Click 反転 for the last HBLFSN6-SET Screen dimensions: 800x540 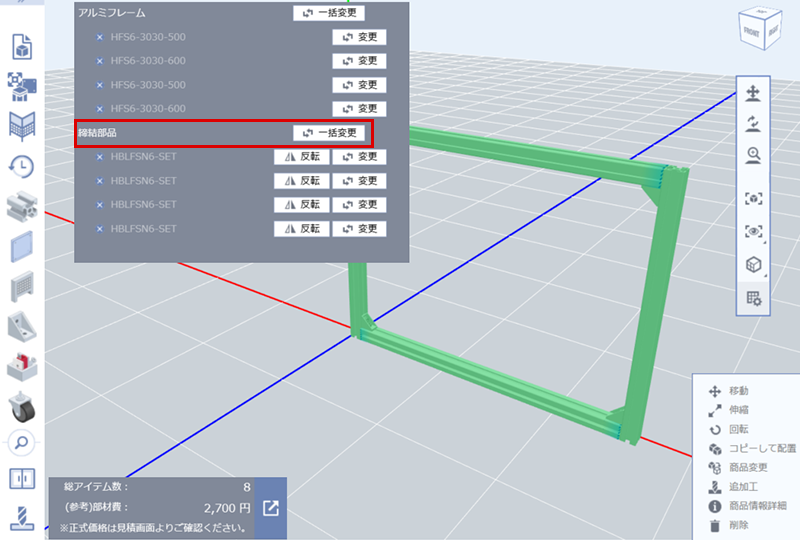click(x=301, y=229)
